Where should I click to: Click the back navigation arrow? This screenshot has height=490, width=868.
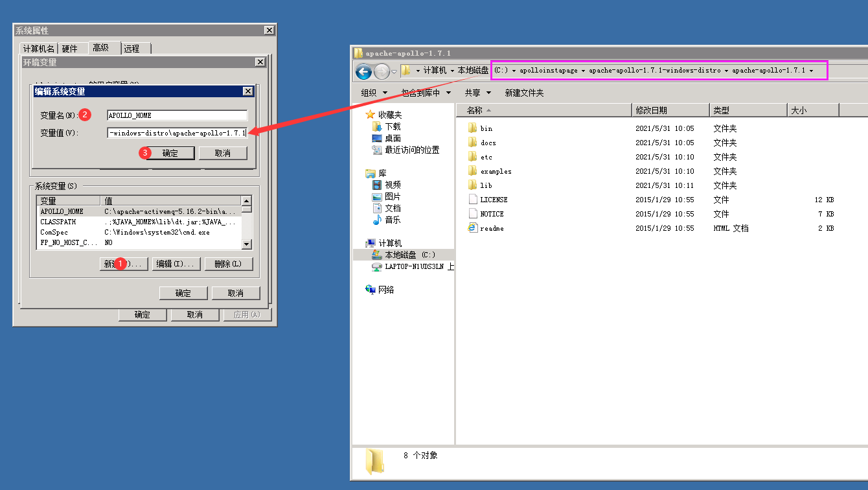click(x=363, y=72)
